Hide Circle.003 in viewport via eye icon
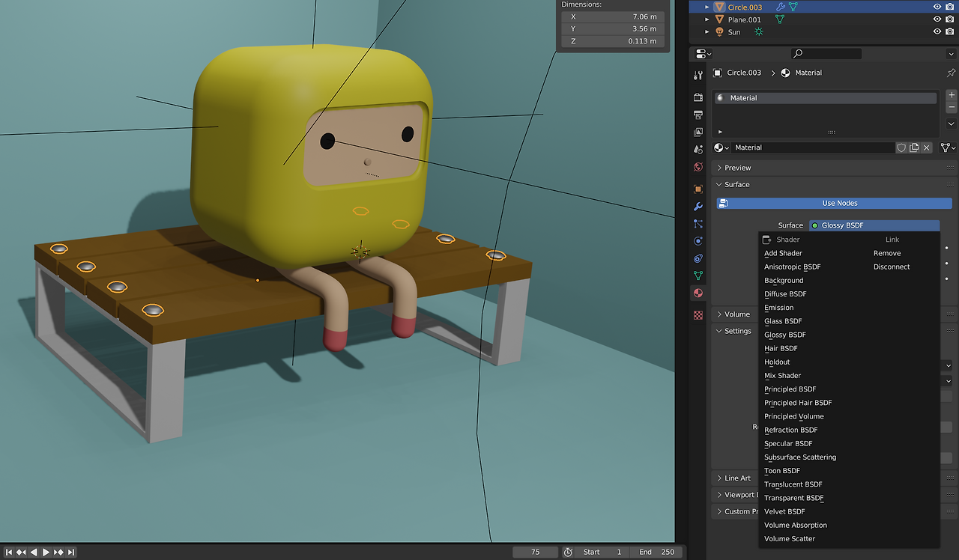 (937, 7)
